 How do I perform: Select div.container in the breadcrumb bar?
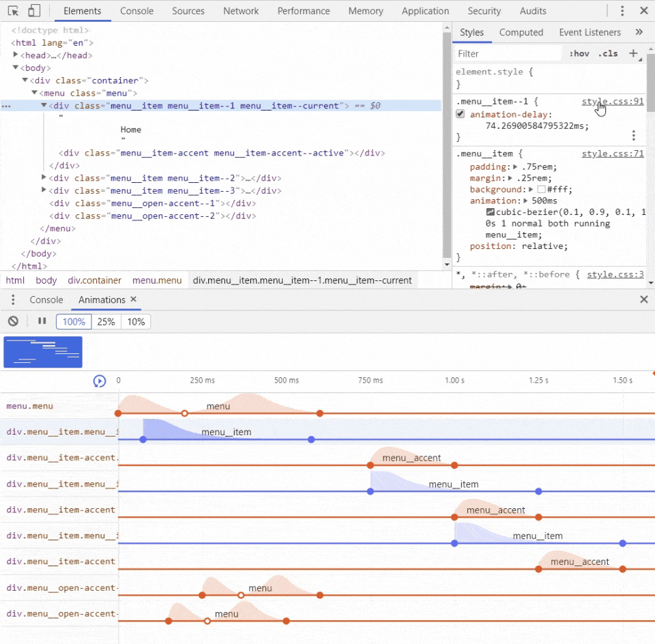click(94, 280)
